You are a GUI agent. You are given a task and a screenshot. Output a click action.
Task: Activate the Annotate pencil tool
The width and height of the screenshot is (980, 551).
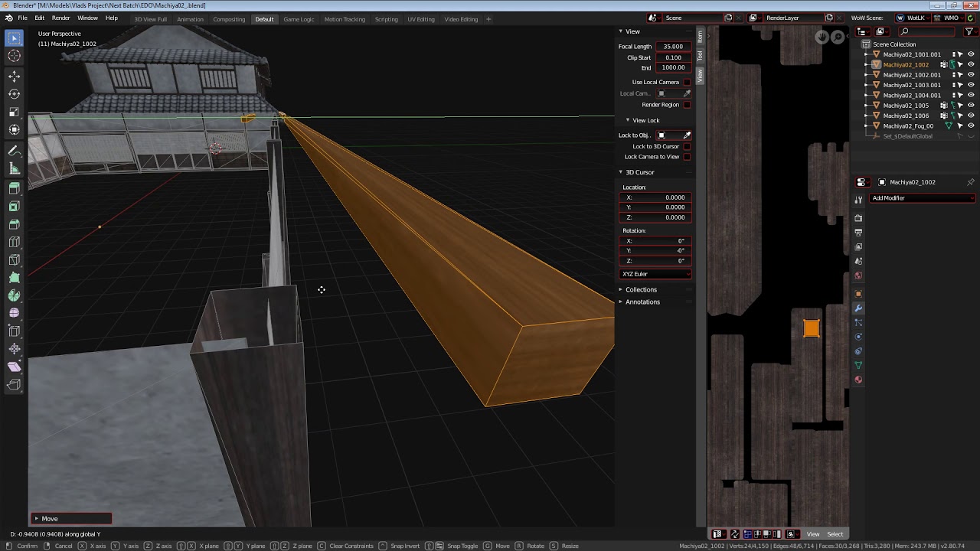point(14,151)
